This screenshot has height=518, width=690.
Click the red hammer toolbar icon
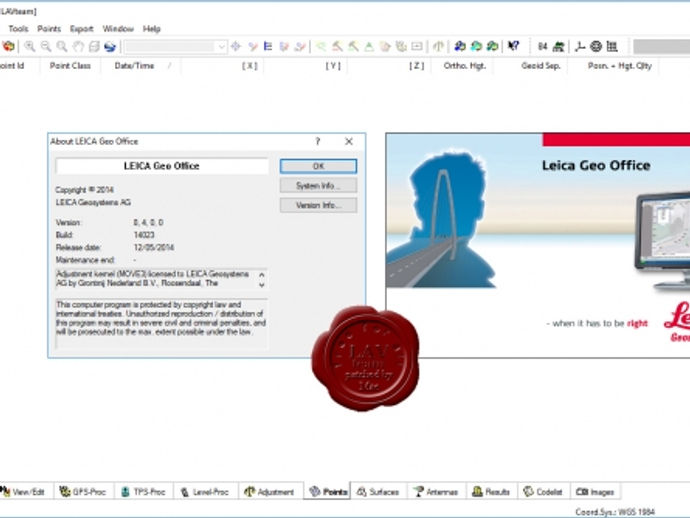click(337, 46)
